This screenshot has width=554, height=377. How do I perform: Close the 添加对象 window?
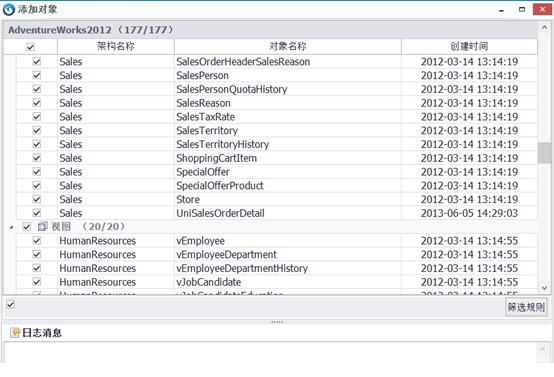click(x=542, y=9)
